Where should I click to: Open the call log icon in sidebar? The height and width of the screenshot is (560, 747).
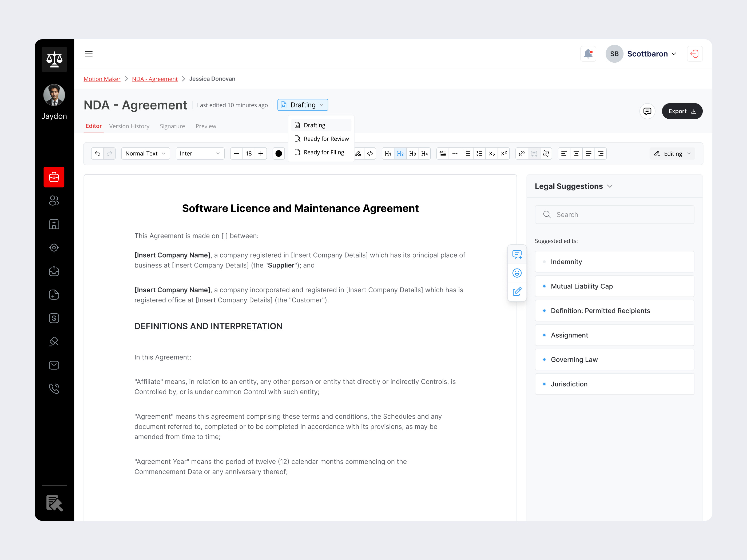[54, 388]
